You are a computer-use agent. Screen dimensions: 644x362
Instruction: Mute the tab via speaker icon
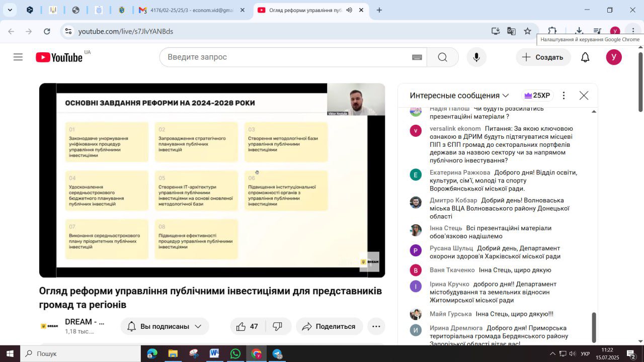click(349, 10)
